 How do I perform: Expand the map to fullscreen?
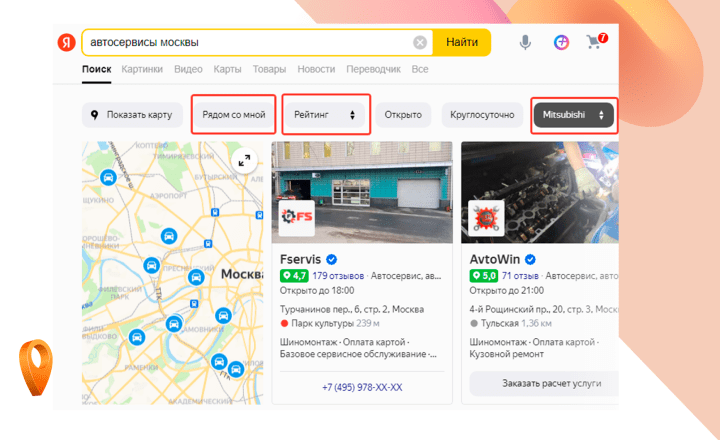pyautogui.click(x=244, y=160)
